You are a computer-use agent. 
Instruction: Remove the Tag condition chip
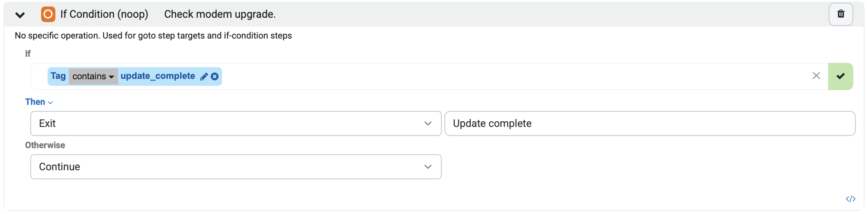pyautogui.click(x=215, y=77)
